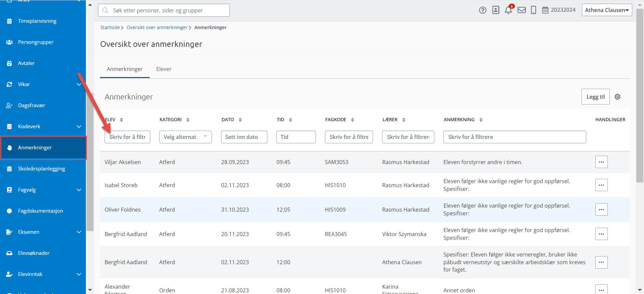Expand the Kodeverk submenu chevron
The image size is (644, 294).
[79, 127]
